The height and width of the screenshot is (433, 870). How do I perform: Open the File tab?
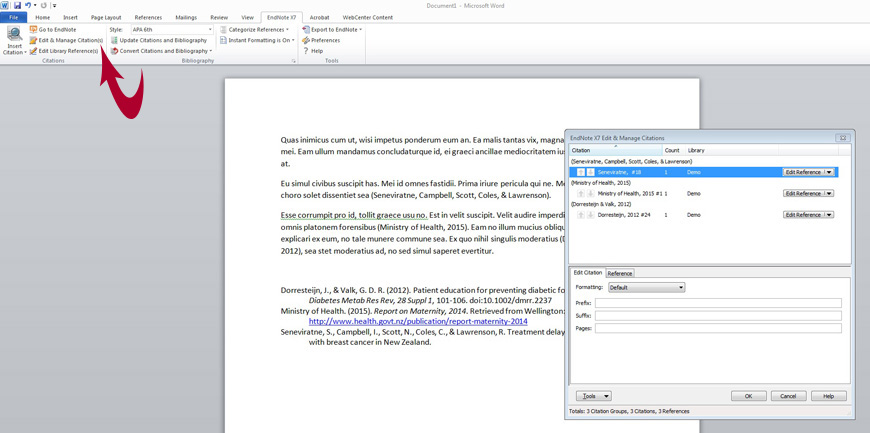(13, 17)
